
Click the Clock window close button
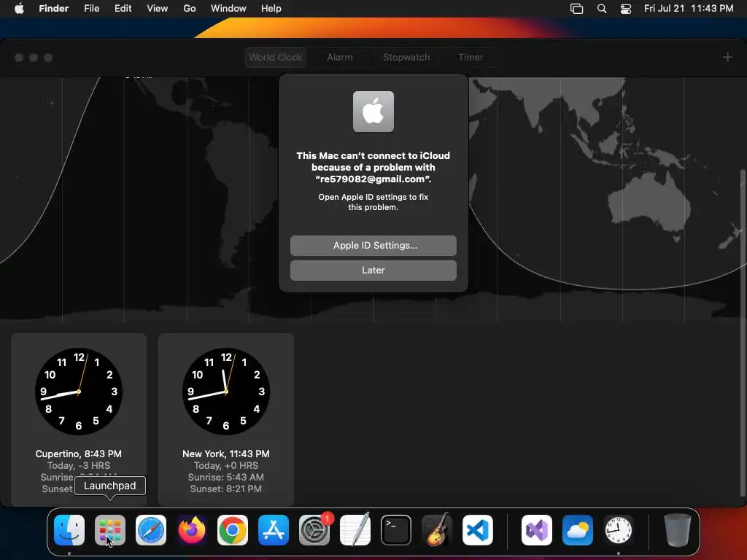coord(19,58)
